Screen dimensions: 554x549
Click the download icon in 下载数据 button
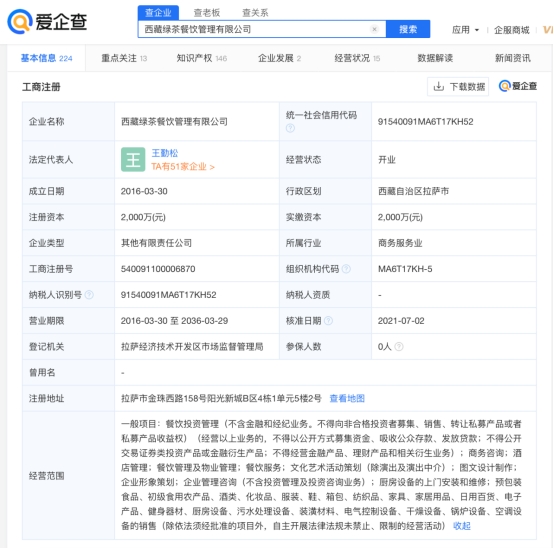coord(438,87)
